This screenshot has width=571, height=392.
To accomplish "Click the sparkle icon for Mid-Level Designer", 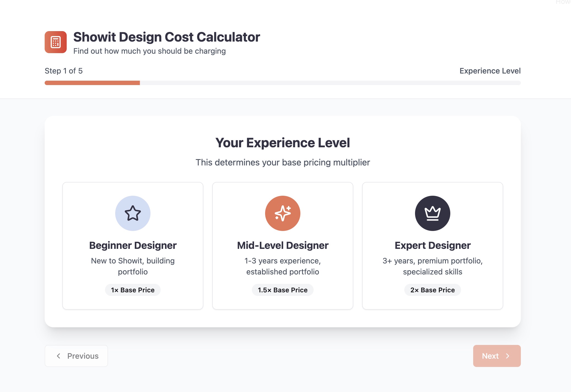I will 283,213.
